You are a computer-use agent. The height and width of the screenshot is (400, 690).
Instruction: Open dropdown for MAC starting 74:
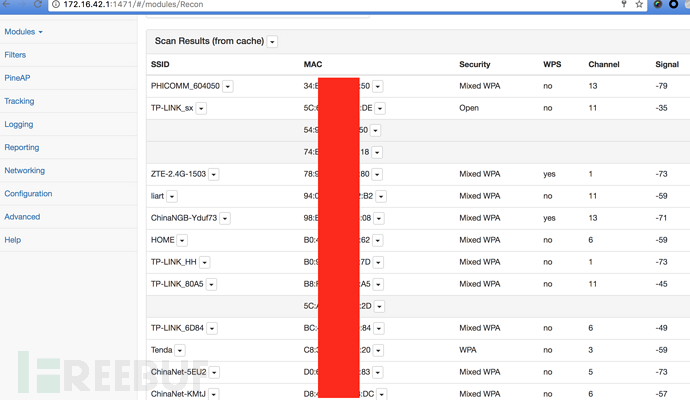377,152
